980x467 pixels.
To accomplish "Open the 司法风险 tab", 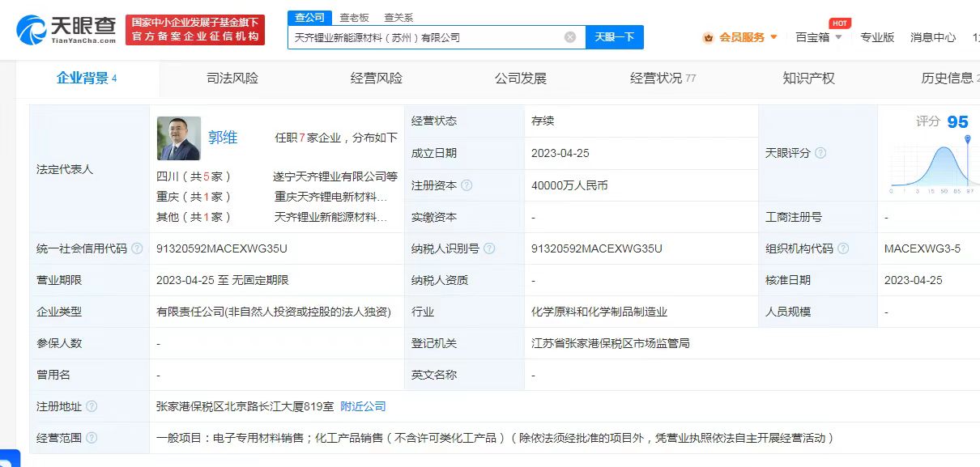I will 232,79.
